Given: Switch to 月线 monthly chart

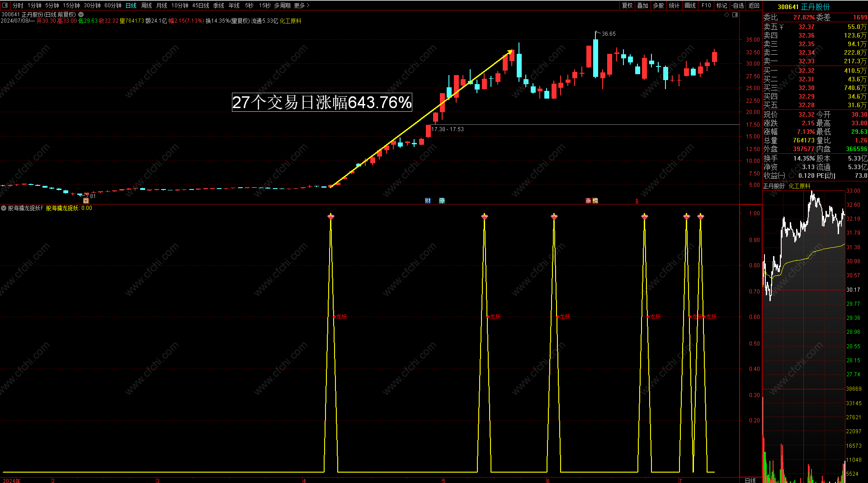Looking at the screenshot, I should click(x=162, y=5).
